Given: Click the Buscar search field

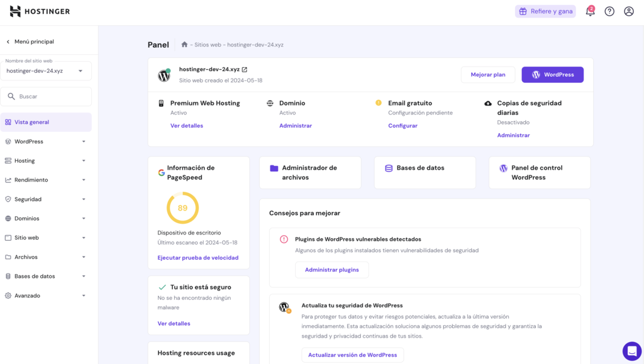Looking at the screenshot, I should (x=47, y=96).
